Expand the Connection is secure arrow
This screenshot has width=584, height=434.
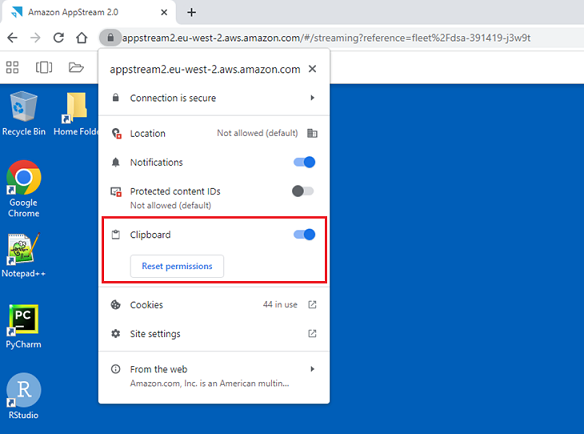(312, 98)
